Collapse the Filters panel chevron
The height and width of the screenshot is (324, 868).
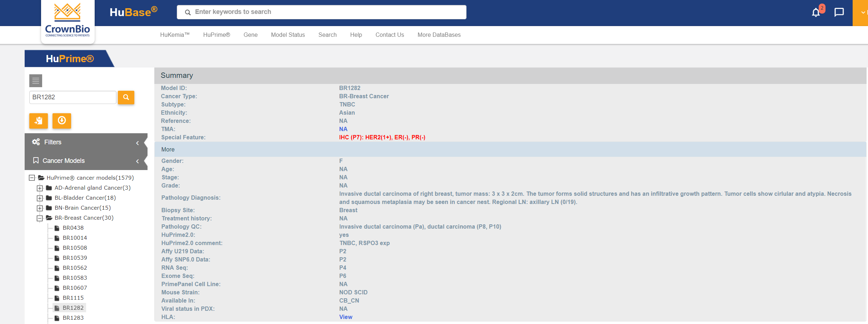coord(138,143)
